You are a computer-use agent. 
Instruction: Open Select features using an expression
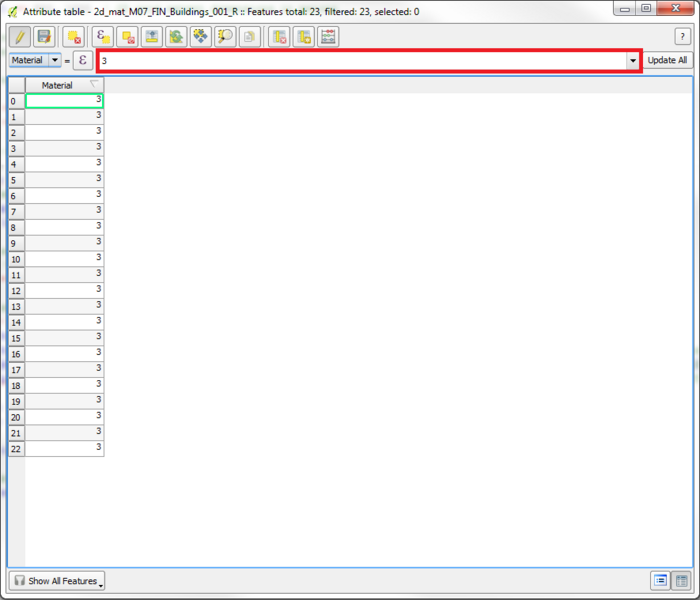pos(102,37)
